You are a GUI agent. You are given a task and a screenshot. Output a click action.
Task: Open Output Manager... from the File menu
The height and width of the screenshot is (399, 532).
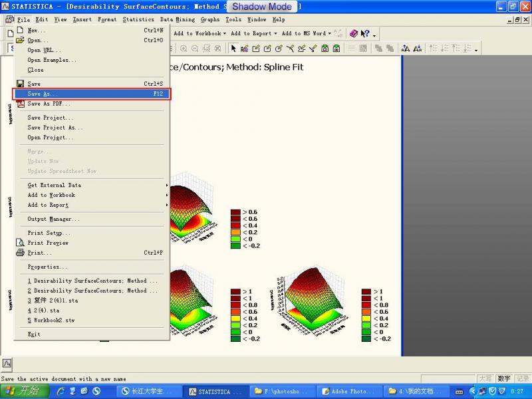pyautogui.click(x=92, y=219)
